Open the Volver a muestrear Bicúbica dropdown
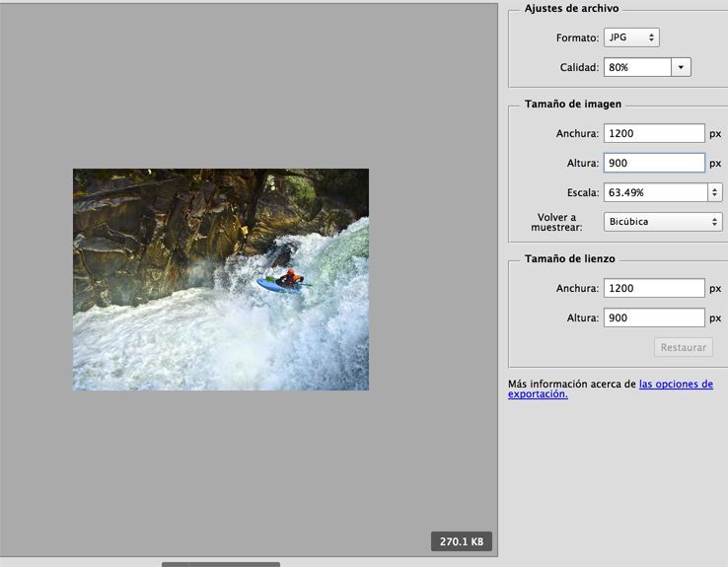The image size is (728, 567). point(663,222)
